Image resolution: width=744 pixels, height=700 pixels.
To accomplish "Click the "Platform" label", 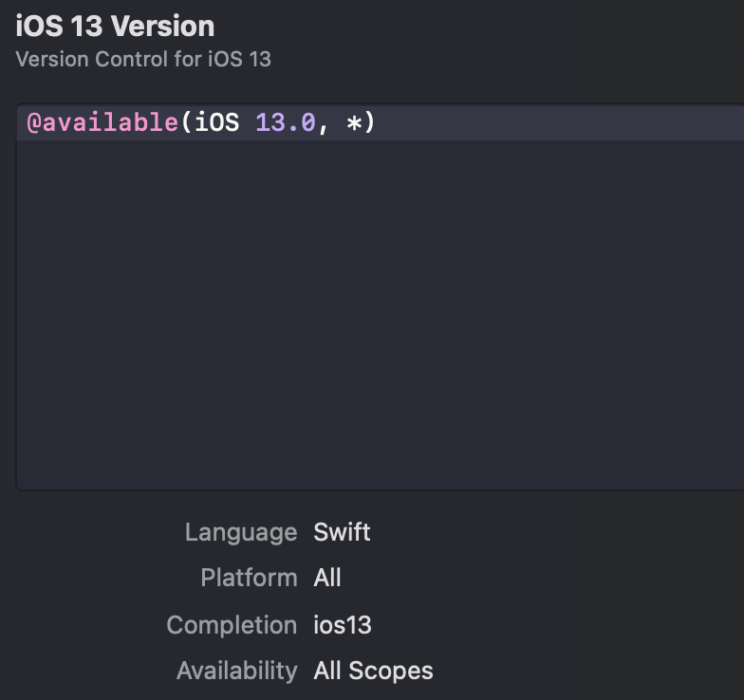I will click(x=249, y=578).
